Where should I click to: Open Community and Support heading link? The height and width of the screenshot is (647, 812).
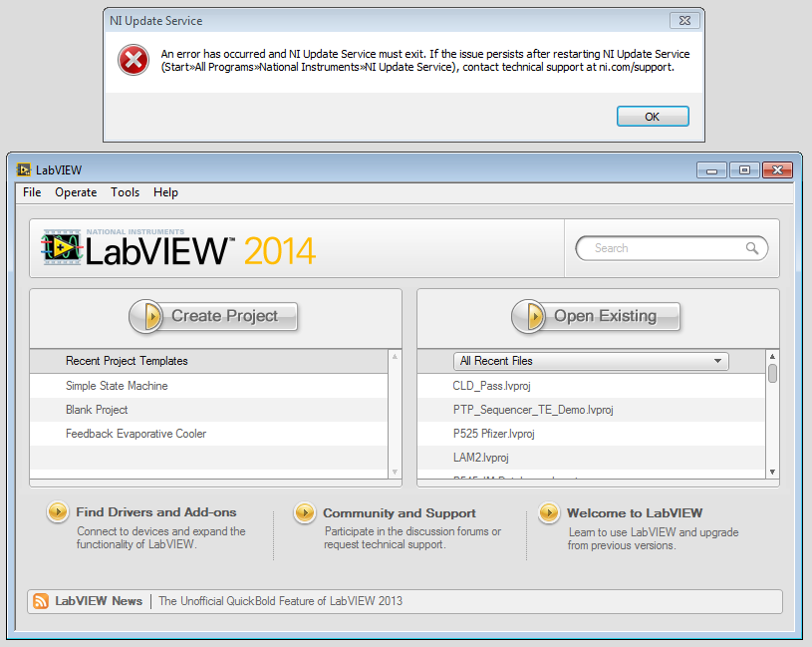click(400, 512)
